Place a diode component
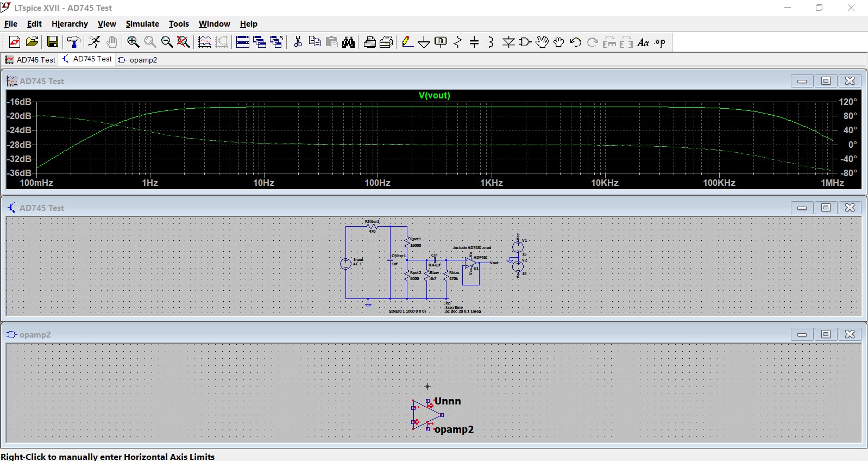Viewport: 868px width, 461px height. pyautogui.click(x=508, y=42)
